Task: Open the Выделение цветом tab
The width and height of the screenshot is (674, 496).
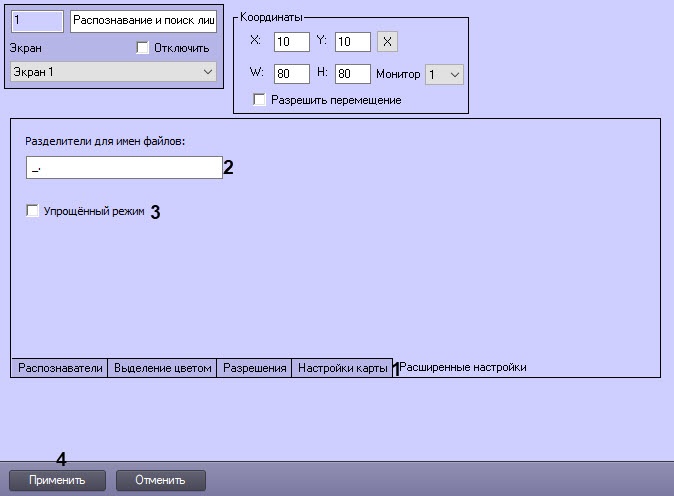Action: [162, 368]
